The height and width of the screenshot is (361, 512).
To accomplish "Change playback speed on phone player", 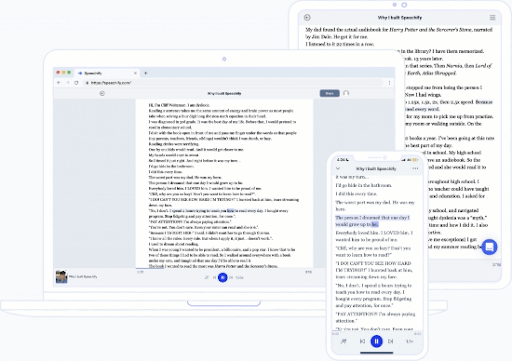I will 409,341.
